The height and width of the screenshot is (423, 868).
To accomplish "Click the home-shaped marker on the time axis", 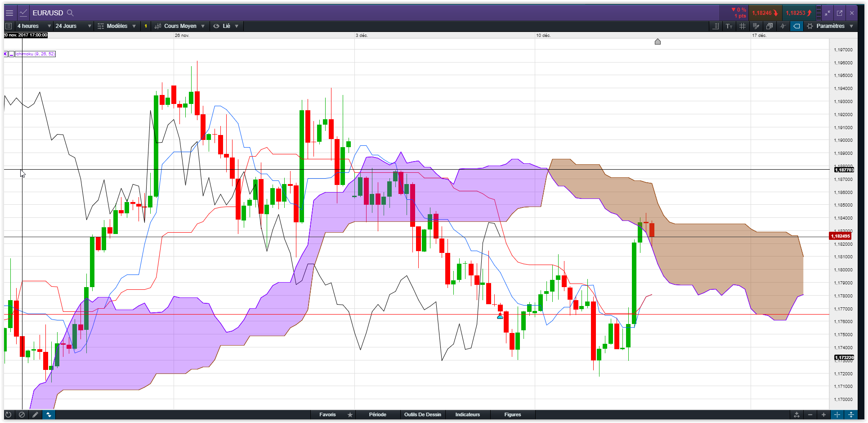I will tap(658, 42).
